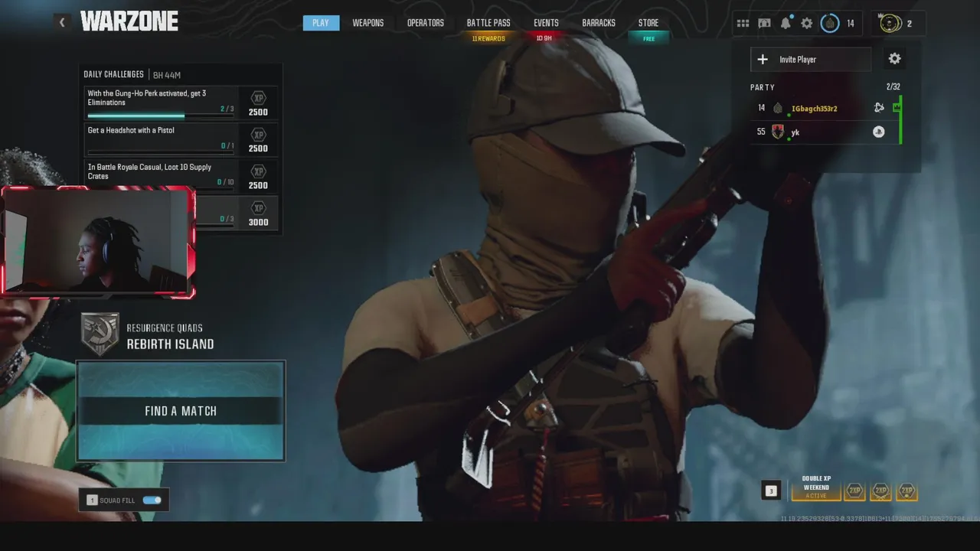Click XP icon for Supply Crates challenge
980x551 pixels.
pos(259,171)
